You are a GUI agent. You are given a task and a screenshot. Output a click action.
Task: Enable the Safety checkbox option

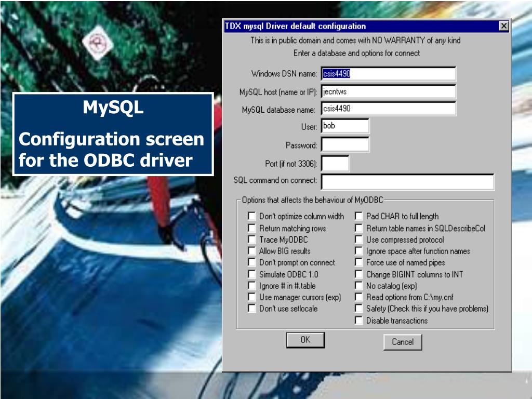click(358, 309)
